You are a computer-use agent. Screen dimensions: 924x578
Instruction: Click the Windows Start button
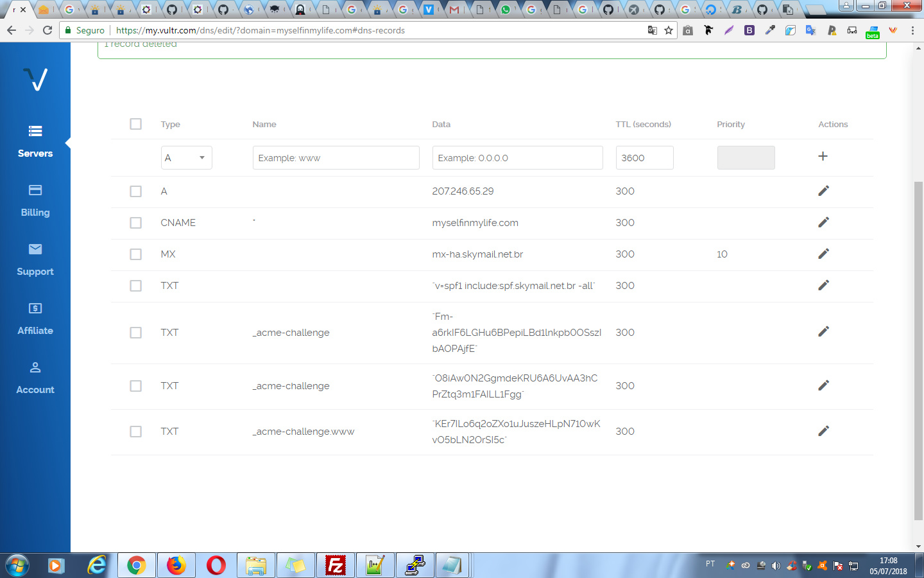(x=17, y=565)
